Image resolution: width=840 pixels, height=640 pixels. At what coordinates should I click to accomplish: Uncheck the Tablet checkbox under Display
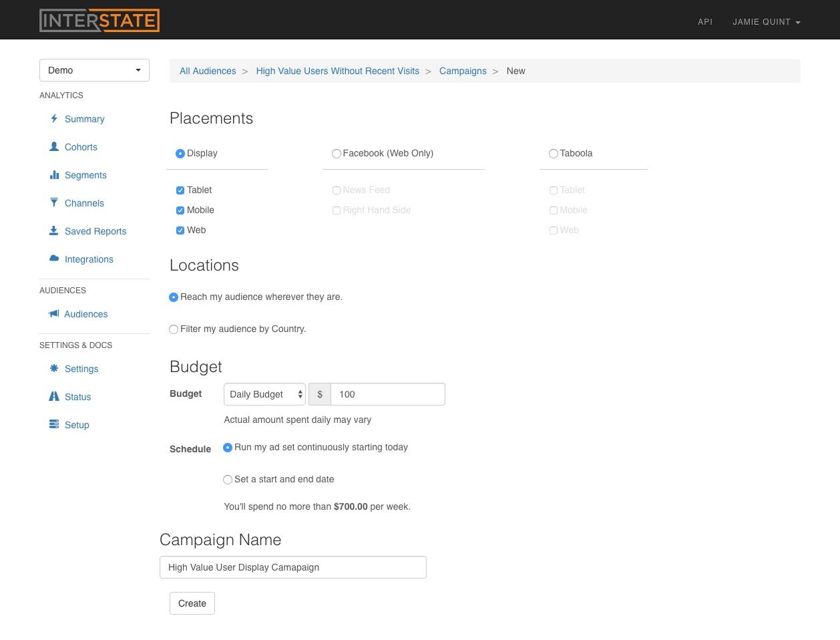point(180,190)
